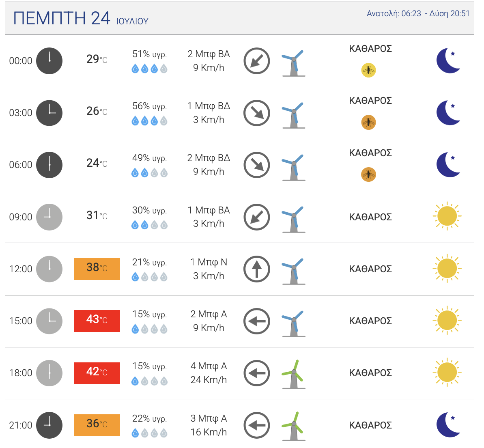Click the moon icon at 21:00
The image size is (484, 448).
448,425
